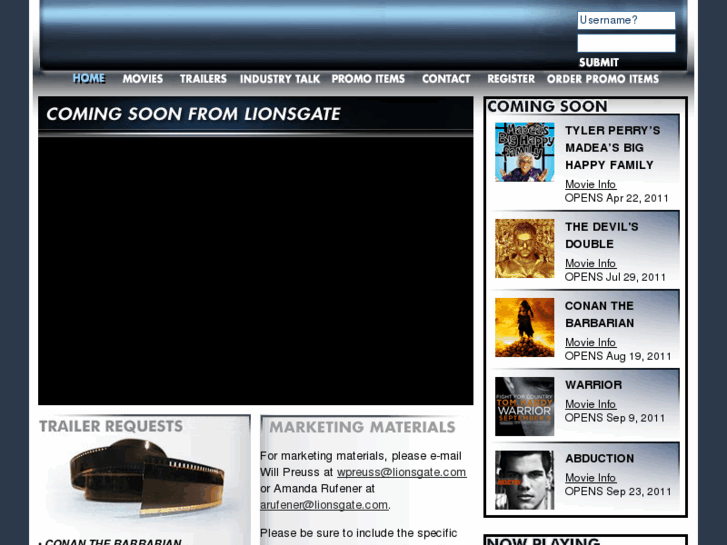
Task: Open Movie Info for The Devil's Double
Action: [x=590, y=263]
